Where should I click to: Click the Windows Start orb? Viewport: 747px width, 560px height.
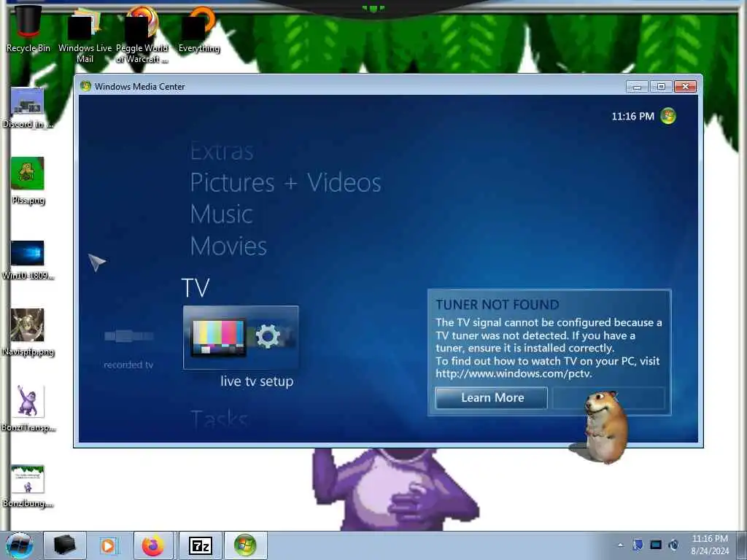20,545
